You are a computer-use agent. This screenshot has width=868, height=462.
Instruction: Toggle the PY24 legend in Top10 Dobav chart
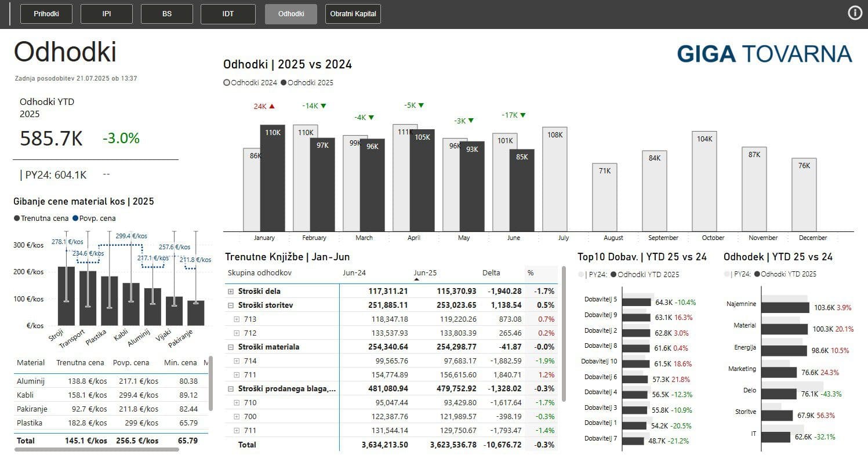(x=581, y=274)
